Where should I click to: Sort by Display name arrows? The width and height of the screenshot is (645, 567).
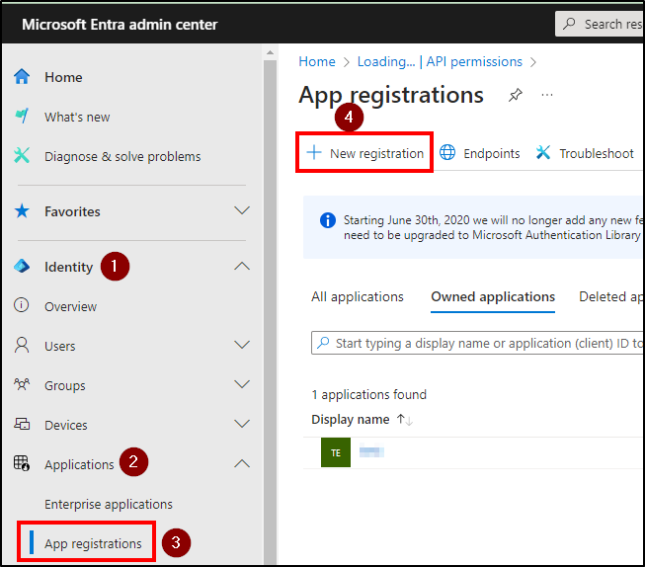point(405,420)
